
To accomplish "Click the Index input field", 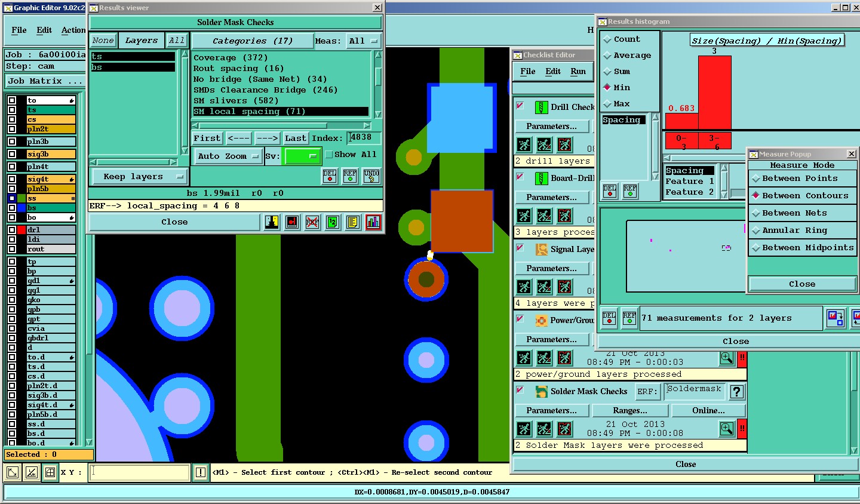I will 364,138.
